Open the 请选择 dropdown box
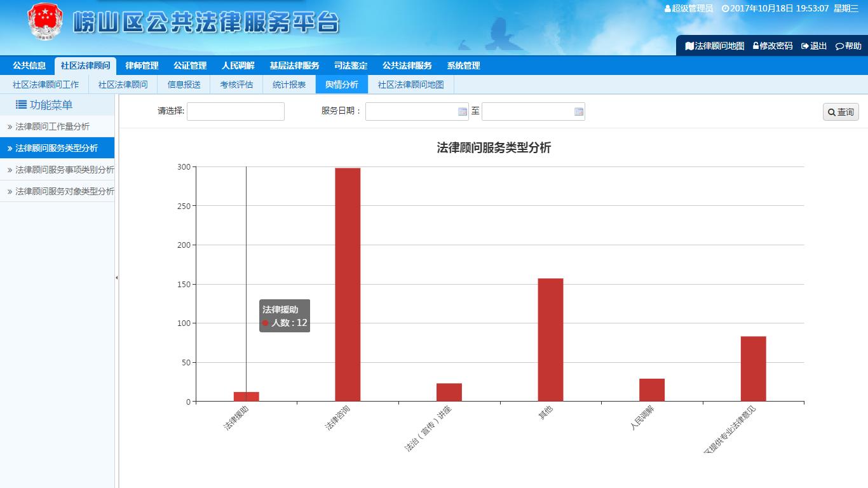Screen dimensions: 868x488 pos(235,112)
